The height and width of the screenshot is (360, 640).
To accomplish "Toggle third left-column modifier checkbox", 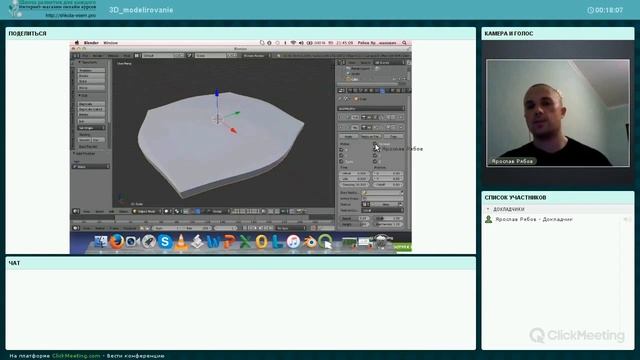I will coord(341,161).
